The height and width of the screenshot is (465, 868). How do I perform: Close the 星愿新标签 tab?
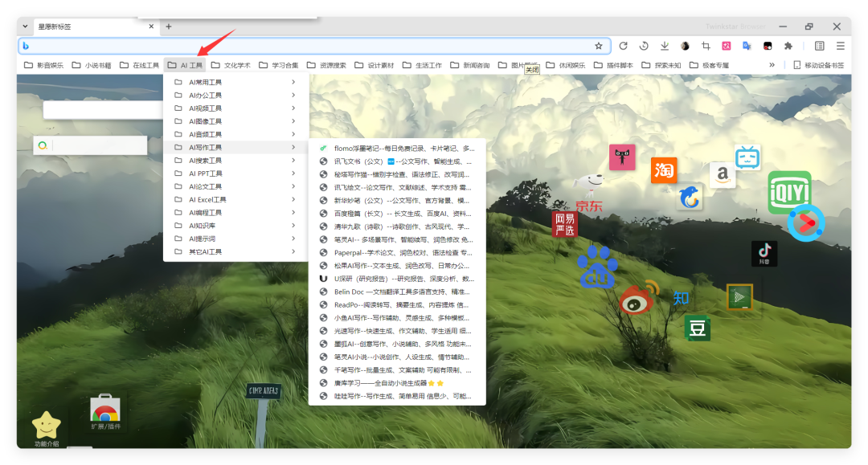pos(151,26)
